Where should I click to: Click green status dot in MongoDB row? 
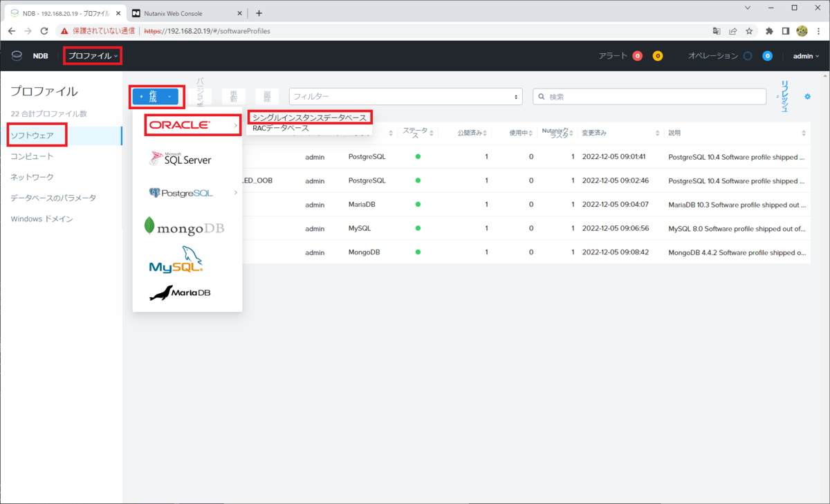[x=418, y=252]
